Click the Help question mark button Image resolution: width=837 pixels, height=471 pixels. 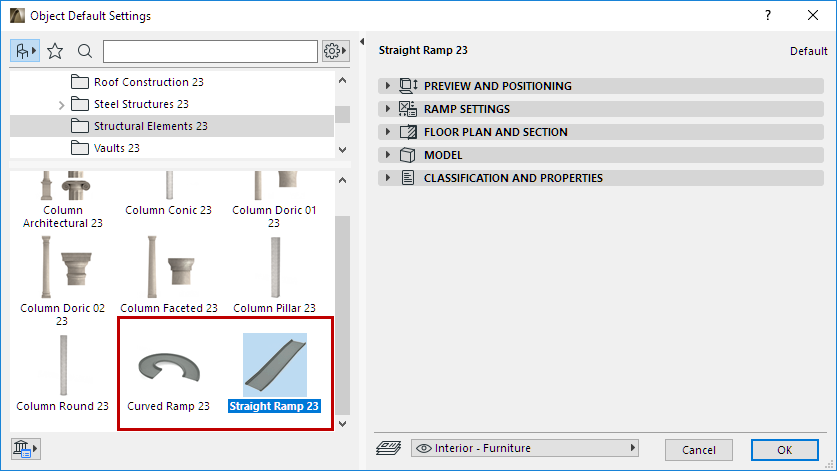(x=768, y=16)
